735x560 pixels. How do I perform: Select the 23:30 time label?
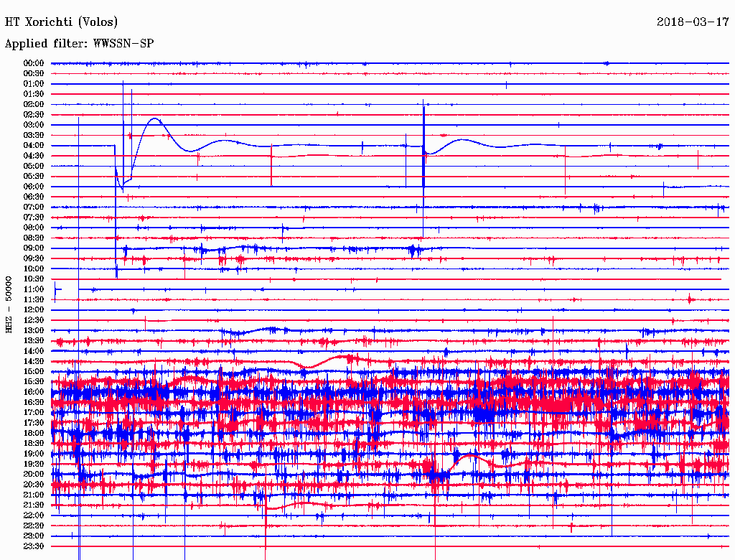point(34,546)
